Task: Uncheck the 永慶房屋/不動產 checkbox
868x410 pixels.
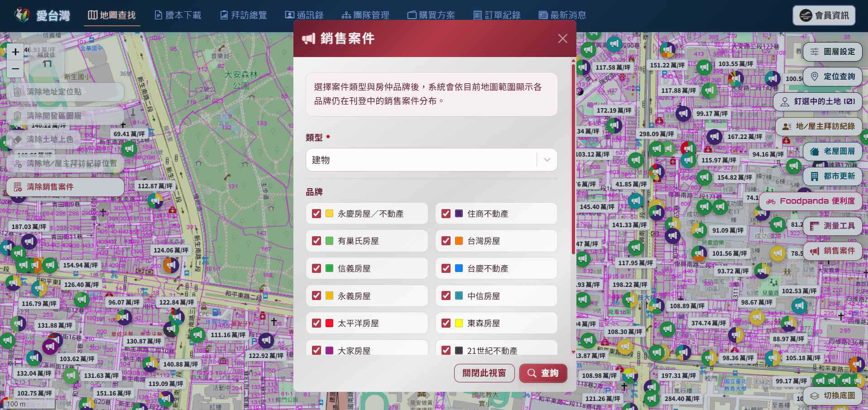Action: tap(317, 214)
